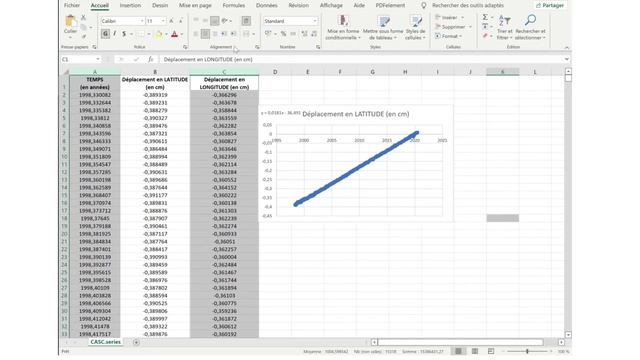This screenshot has width=640, height=360.
Task: Switch to Normal view in status bar
Action: coord(458,351)
